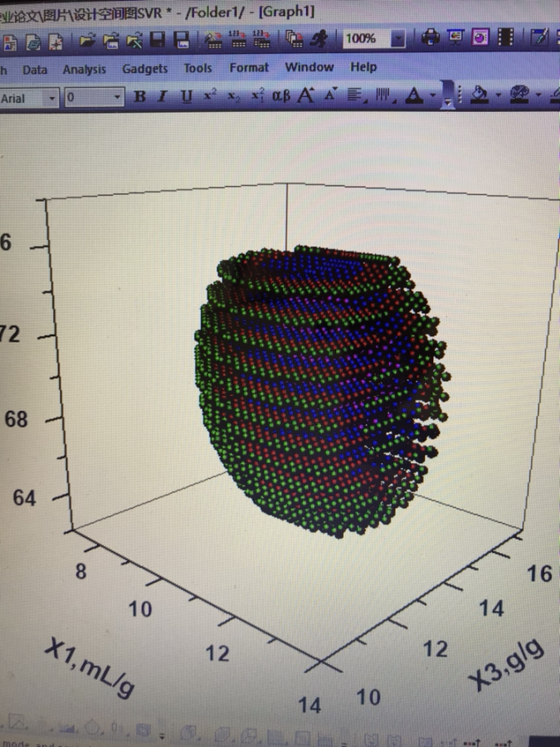Insert Greek symbols with the αβ icon
The width and height of the screenshot is (560, 747).
pyautogui.click(x=281, y=97)
